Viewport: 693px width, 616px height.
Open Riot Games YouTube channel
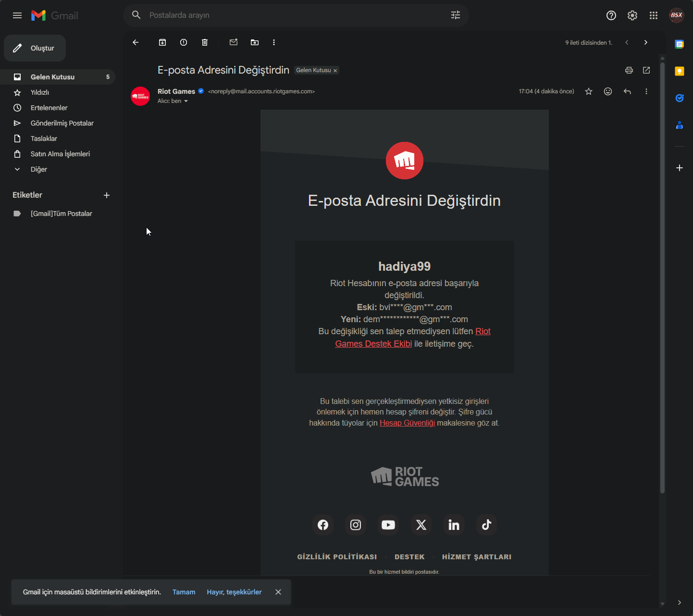tap(388, 525)
